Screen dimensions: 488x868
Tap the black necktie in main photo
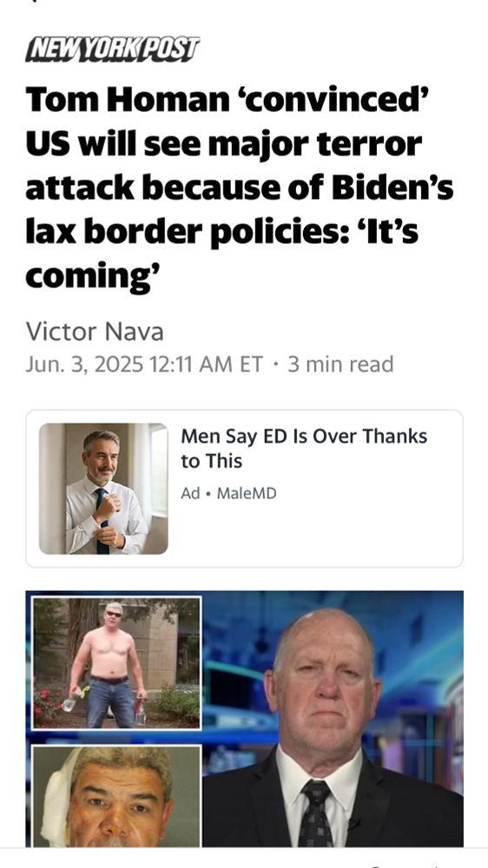[318, 812]
